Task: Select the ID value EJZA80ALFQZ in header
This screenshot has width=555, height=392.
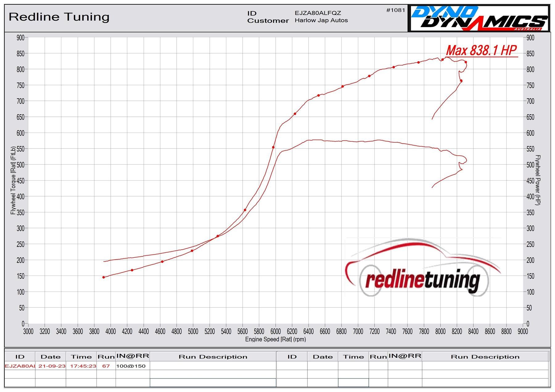Action: click(318, 13)
